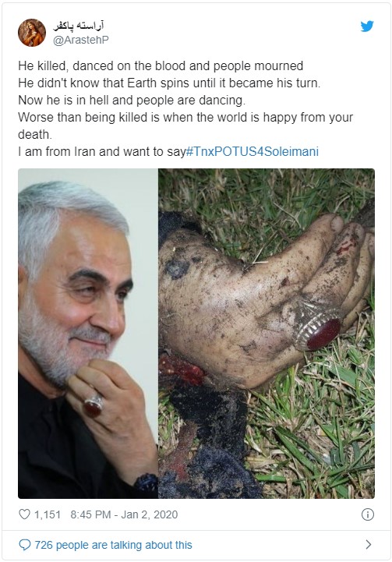Select the line "He didn't know that Earth spins"
The image size is (392, 562).
169,83
